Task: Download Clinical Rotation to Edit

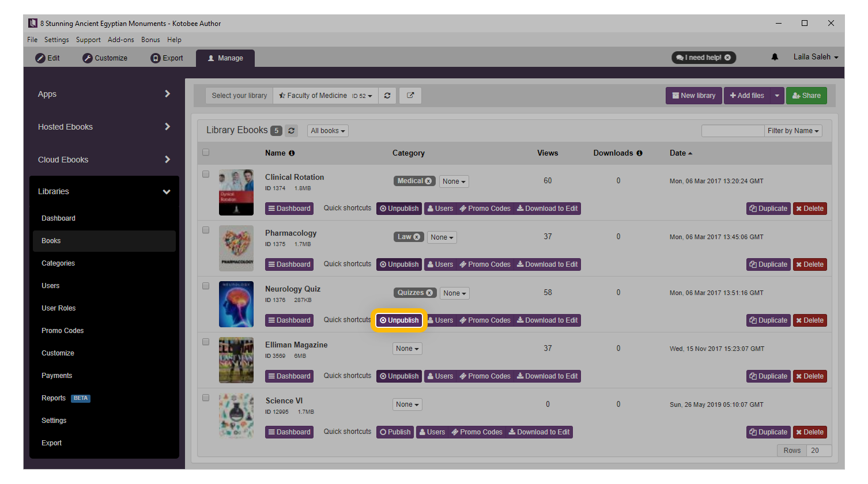Action: point(547,209)
